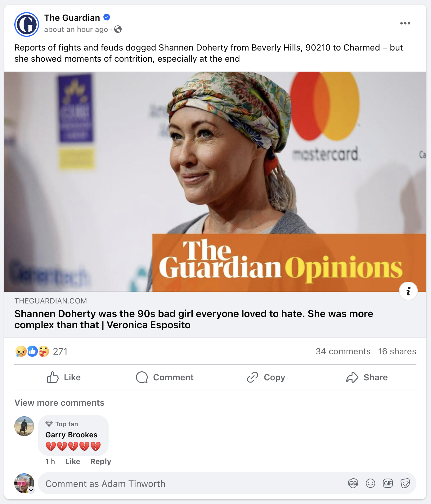
Task: Open the three-dot post options menu
Action: [405, 23]
